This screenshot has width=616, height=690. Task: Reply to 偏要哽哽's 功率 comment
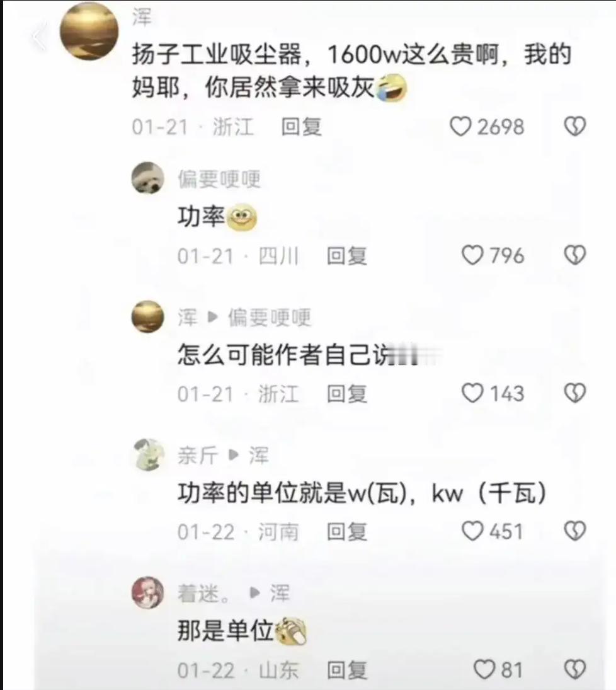[346, 256]
